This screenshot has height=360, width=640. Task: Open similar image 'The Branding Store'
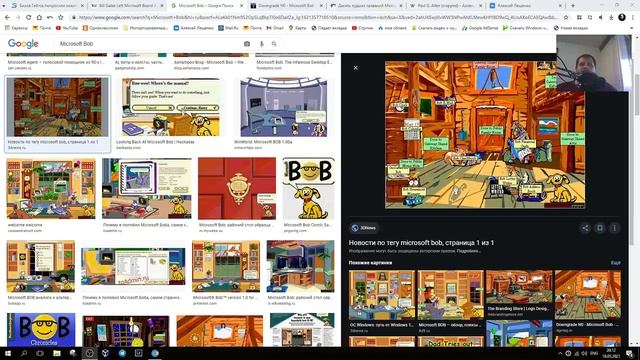[519, 288]
